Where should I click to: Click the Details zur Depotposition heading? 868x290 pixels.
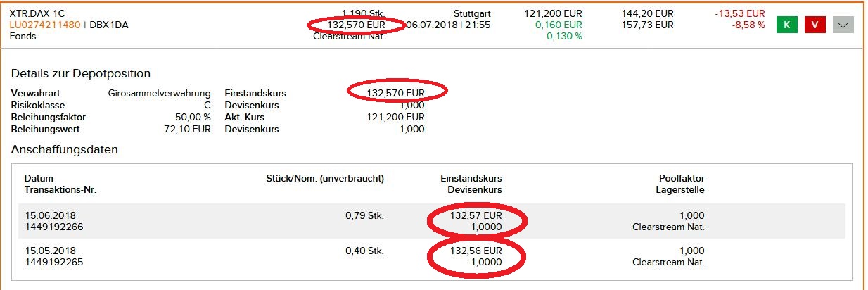(81, 73)
